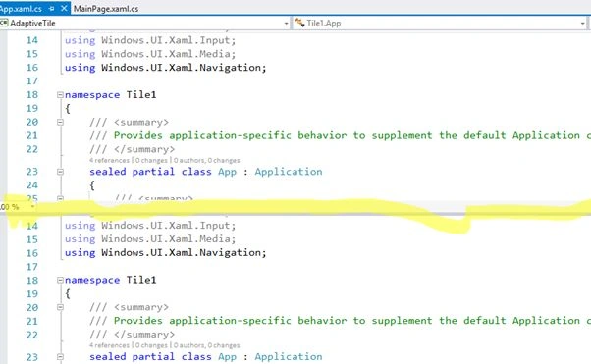Click 'Windows.UI.Xaml.Navigation' on line 16 lower pane
The image size is (591, 364).
pos(181,252)
